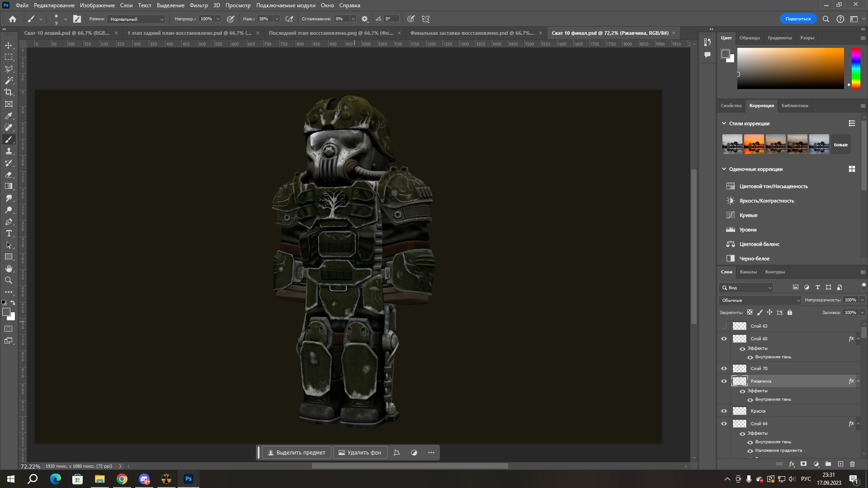
Task: Select the Hand tool
Action: click(x=9, y=268)
